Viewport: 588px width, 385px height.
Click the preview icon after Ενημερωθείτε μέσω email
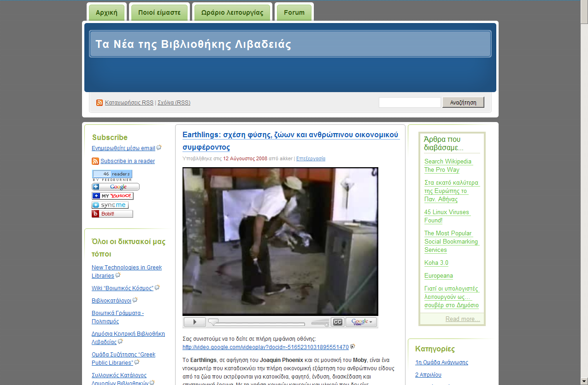159,148
